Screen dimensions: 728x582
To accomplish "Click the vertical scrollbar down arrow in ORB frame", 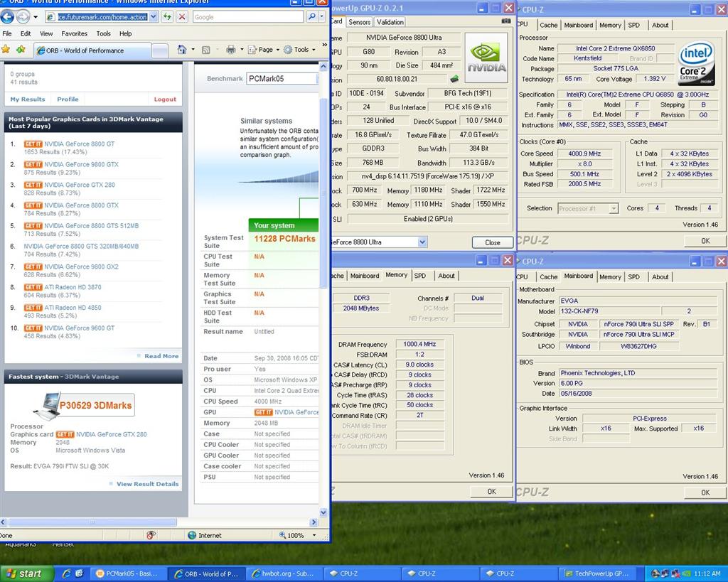I will click(x=323, y=512).
